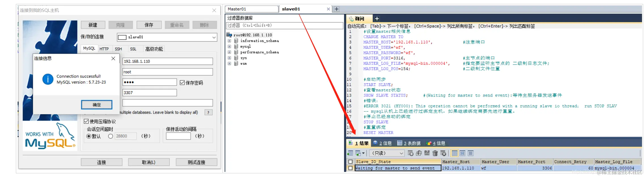Click the performance_schema database icon
Screen dimensions: 644x177
(236, 52)
